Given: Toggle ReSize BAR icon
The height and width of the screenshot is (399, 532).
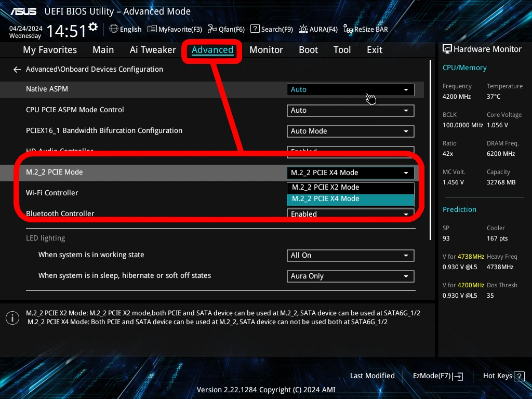Looking at the screenshot, I should (x=348, y=29).
